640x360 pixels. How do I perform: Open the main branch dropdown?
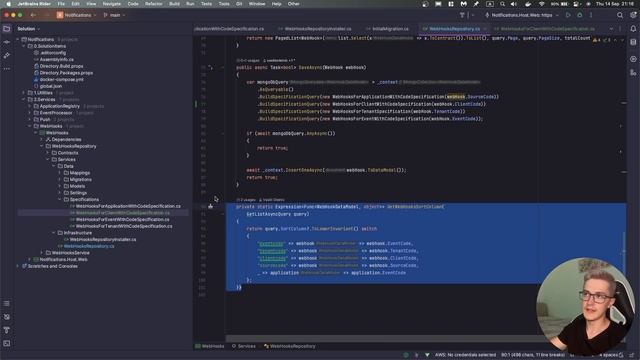[114, 15]
